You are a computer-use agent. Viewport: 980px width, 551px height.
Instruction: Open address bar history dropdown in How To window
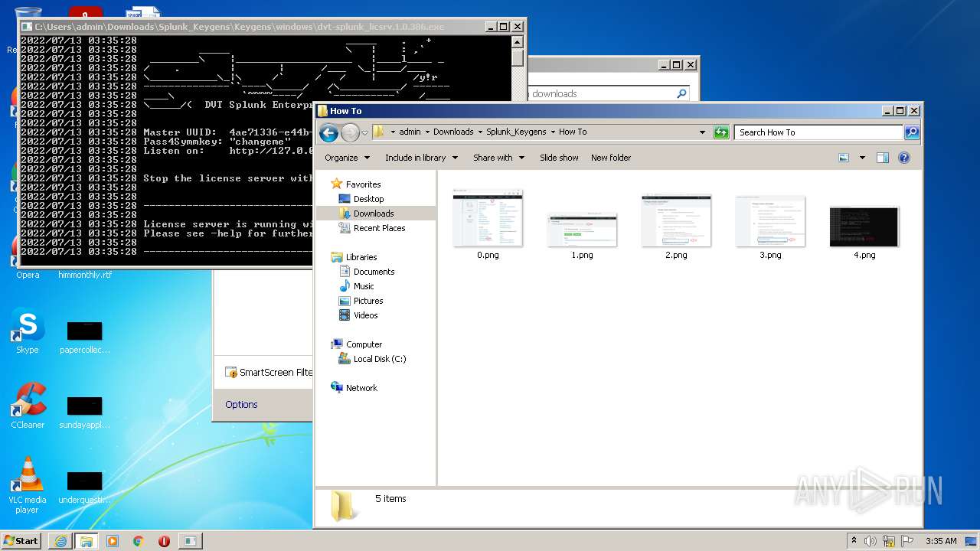click(702, 132)
